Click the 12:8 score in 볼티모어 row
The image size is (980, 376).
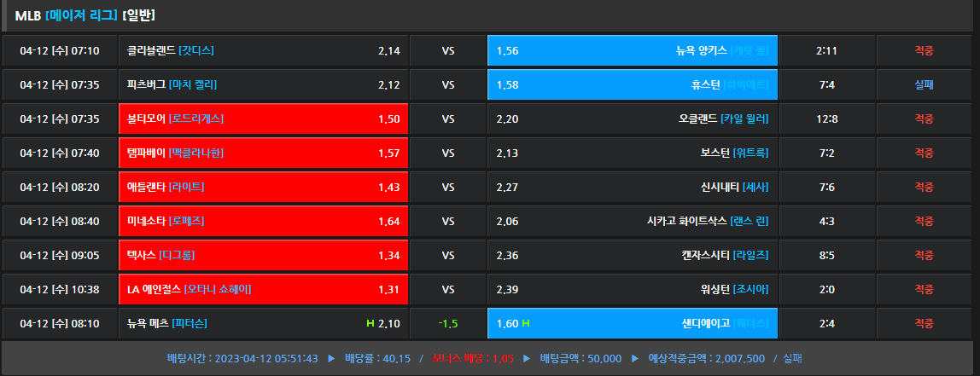826,119
